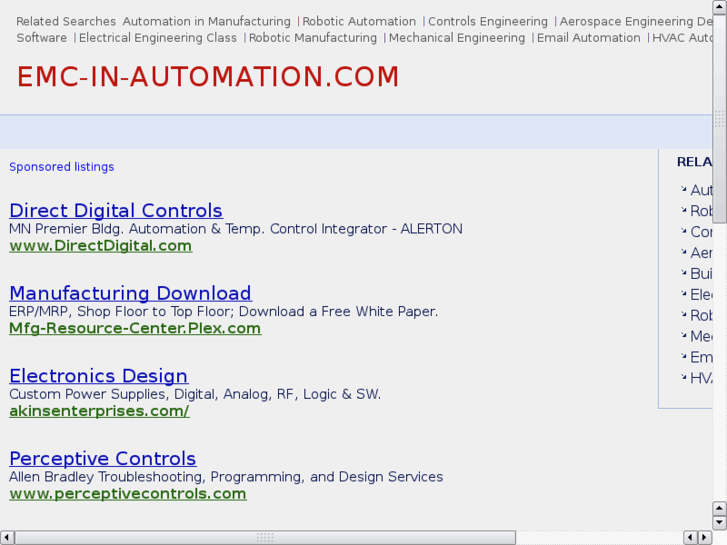
Task: Open Electrical Engineering Class related search
Action: pos(158,38)
